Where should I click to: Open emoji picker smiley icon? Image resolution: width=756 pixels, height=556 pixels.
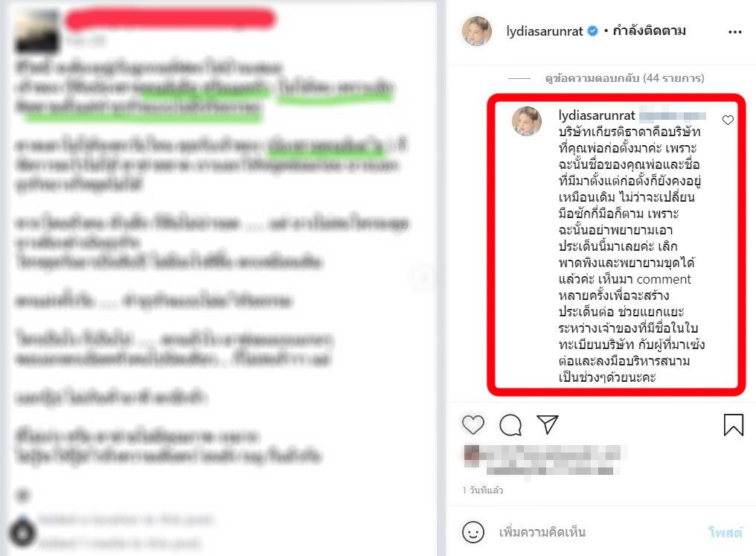pos(473,532)
